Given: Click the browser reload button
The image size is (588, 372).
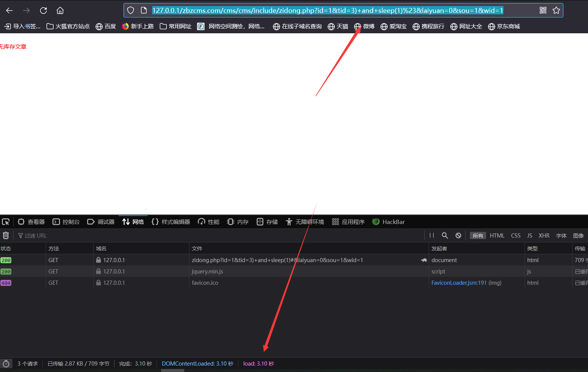Looking at the screenshot, I should pyautogui.click(x=43, y=11).
